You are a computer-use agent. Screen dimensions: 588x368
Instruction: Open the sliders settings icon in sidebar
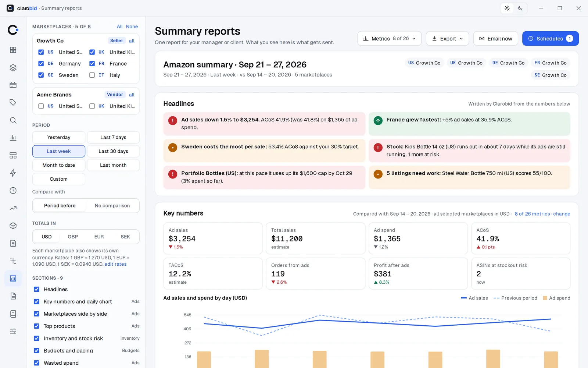[x=13, y=331]
